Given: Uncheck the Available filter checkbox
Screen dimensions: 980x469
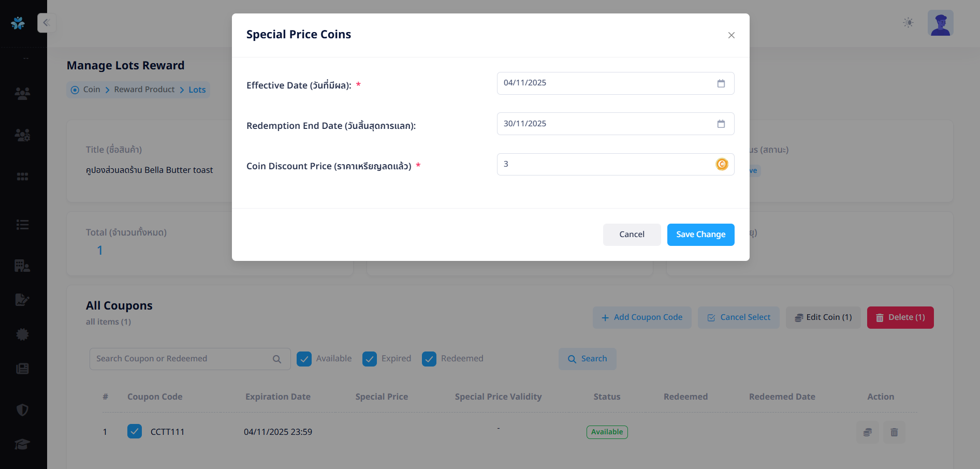Looking at the screenshot, I should [304, 359].
